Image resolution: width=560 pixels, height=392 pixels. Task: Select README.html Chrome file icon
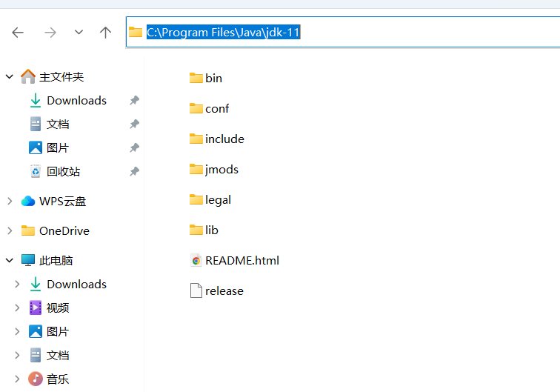[x=196, y=261]
